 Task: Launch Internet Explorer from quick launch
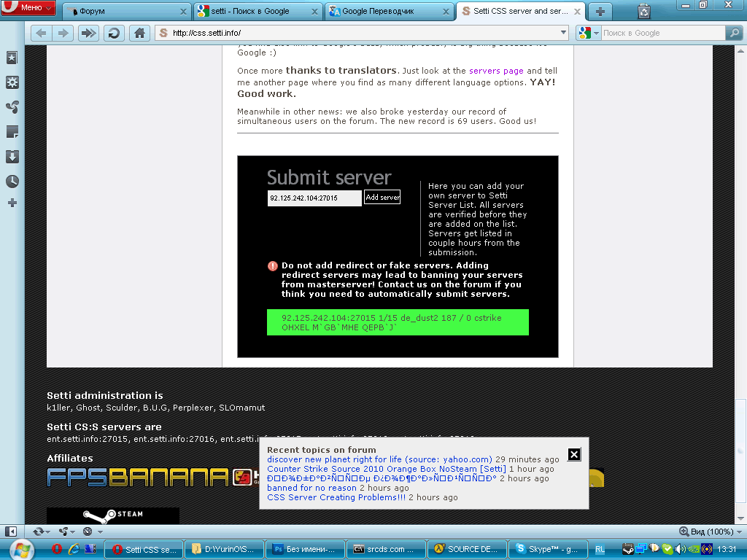[x=74, y=549]
